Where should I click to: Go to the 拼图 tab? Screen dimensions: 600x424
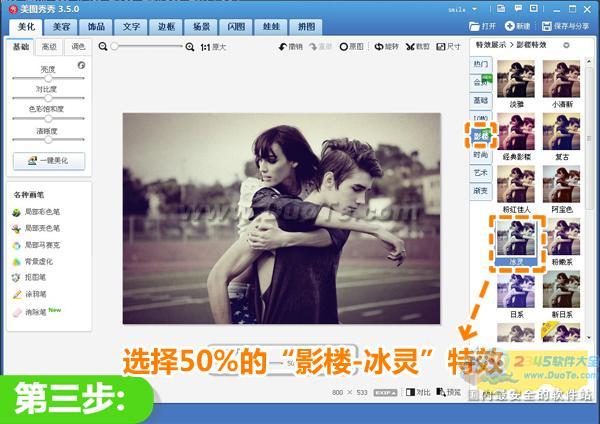pyautogui.click(x=307, y=27)
